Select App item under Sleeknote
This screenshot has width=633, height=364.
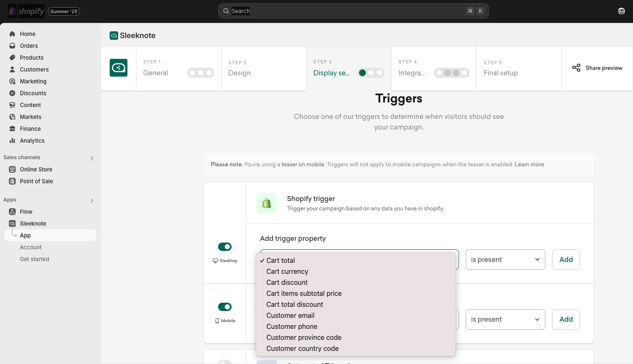point(50,235)
